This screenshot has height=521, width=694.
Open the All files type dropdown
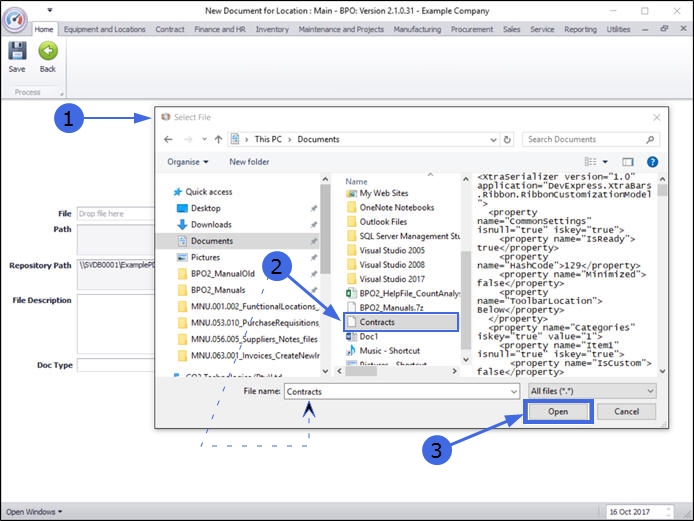point(593,391)
